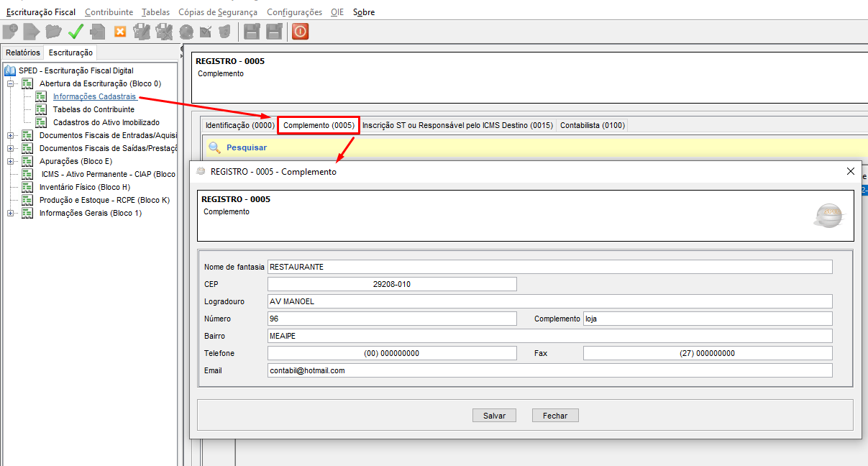Click the green checkmark validate icon
This screenshot has width=868, height=466.
coord(76,32)
